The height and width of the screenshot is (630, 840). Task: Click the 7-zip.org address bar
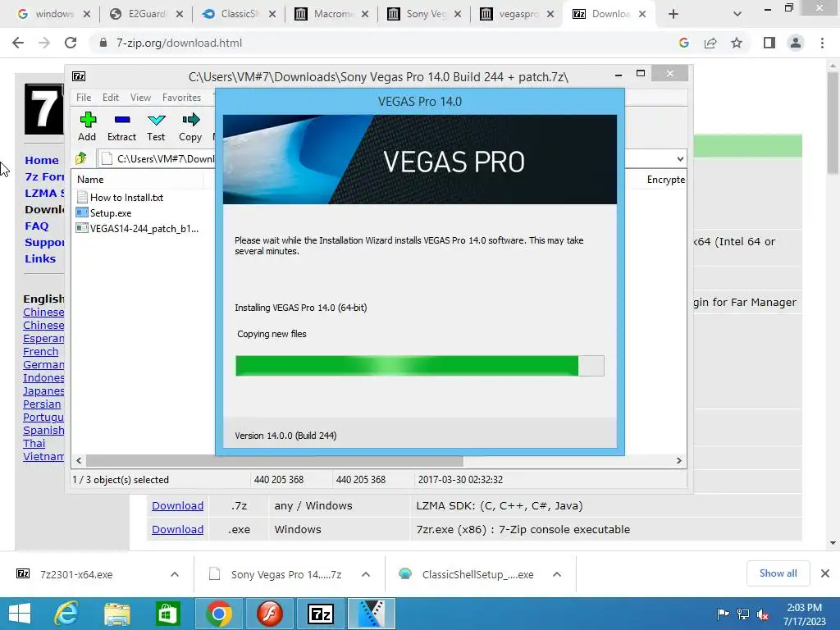tap(375, 43)
